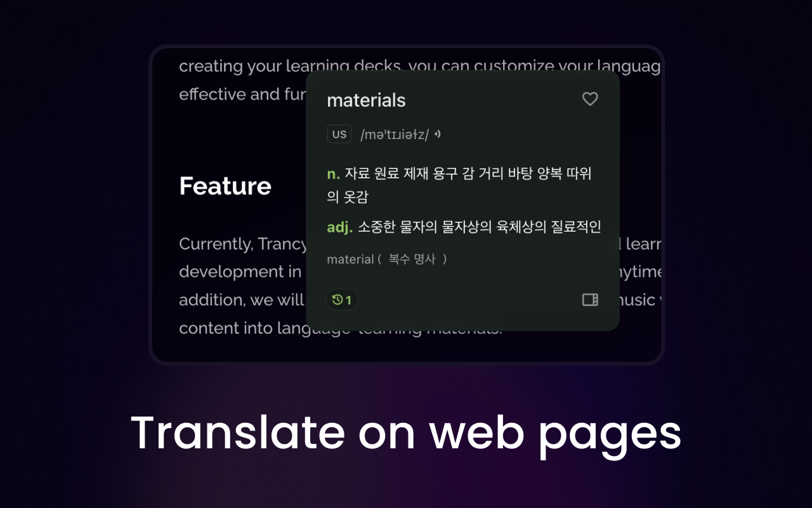Screen dimensions: 812x508
Task: Play pronunciation with the speaker icon
Action: point(438,135)
